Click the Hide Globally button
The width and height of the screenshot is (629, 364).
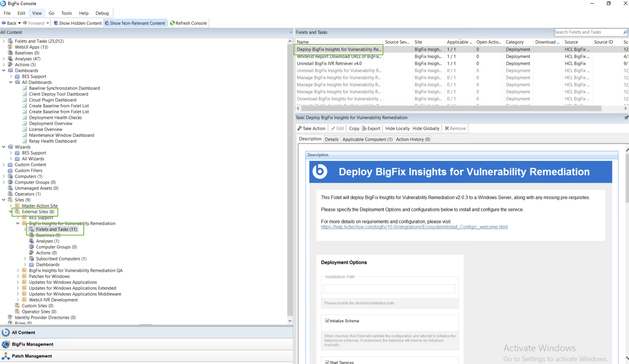pos(426,128)
